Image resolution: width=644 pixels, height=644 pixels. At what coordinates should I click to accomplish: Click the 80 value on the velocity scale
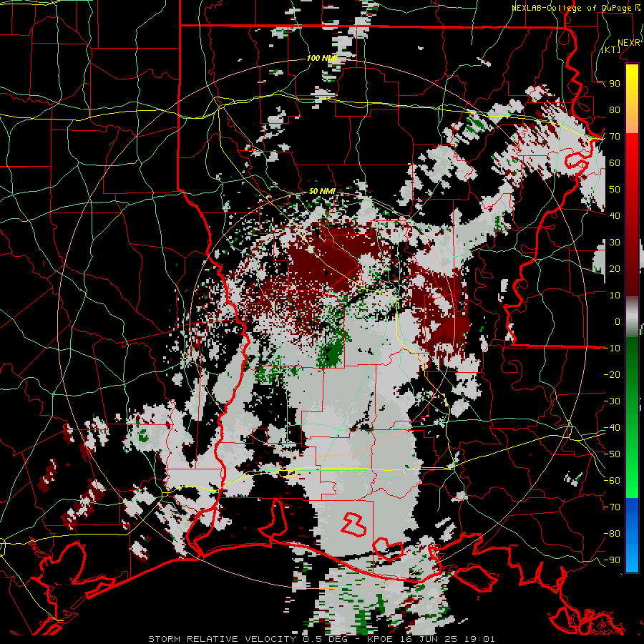tap(615, 109)
